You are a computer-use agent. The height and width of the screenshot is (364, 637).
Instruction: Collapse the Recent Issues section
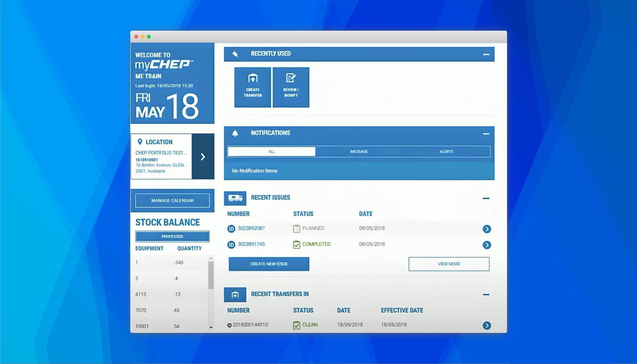pyautogui.click(x=486, y=198)
